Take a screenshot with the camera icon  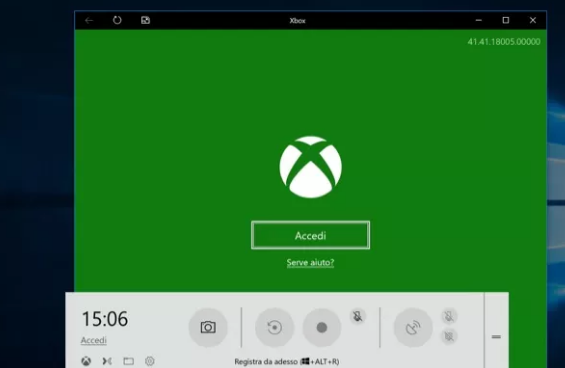[x=208, y=327]
